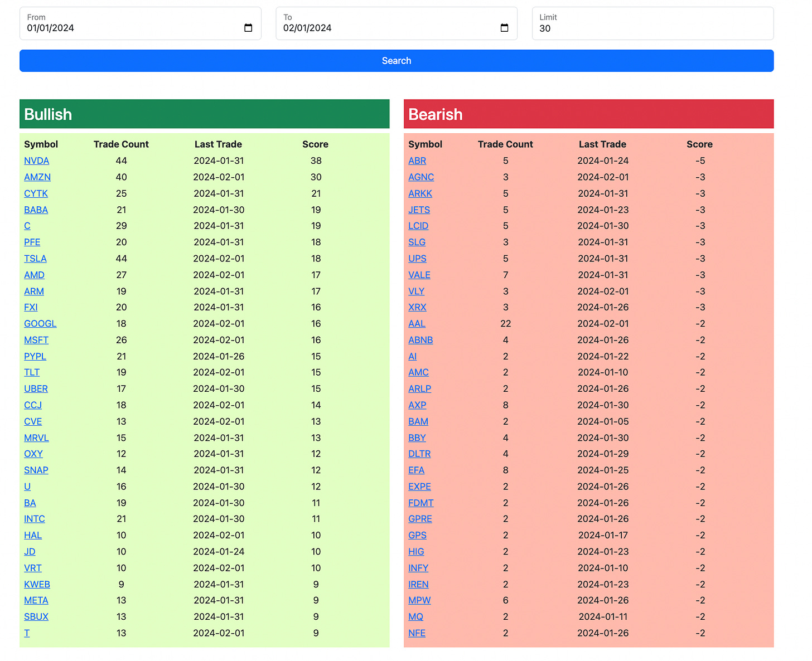812x661 pixels.
Task: Click MQ's last trade date 2024-01-11
Action: point(603,616)
